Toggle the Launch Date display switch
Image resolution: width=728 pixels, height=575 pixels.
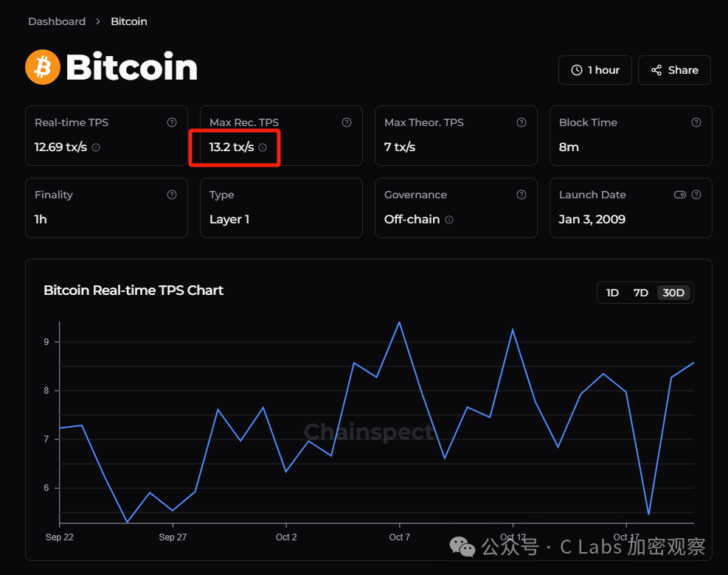coord(680,195)
